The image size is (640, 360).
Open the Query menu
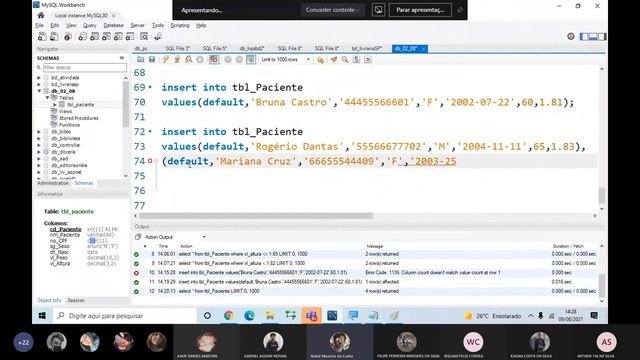89,25
